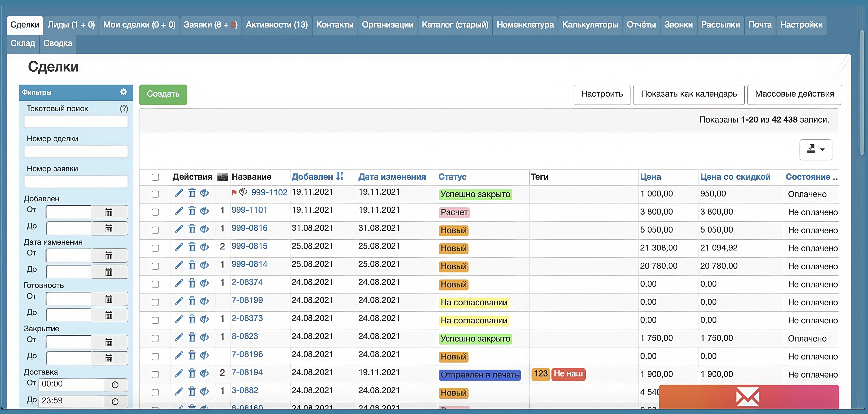Viewport: 868px width, 414px height.
Task: Open deal link 2-08374
Action: click(247, 282)
